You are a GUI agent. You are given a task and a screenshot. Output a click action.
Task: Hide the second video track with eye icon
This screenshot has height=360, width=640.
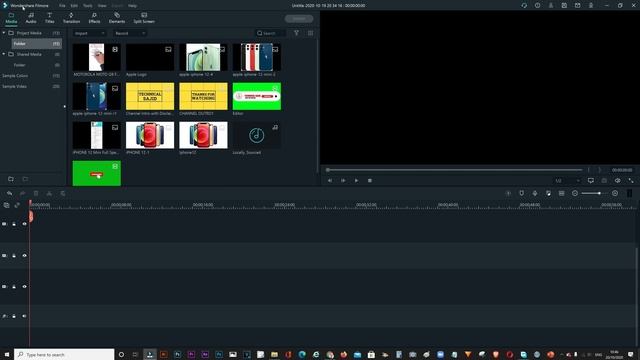click(x=24, y=256)
